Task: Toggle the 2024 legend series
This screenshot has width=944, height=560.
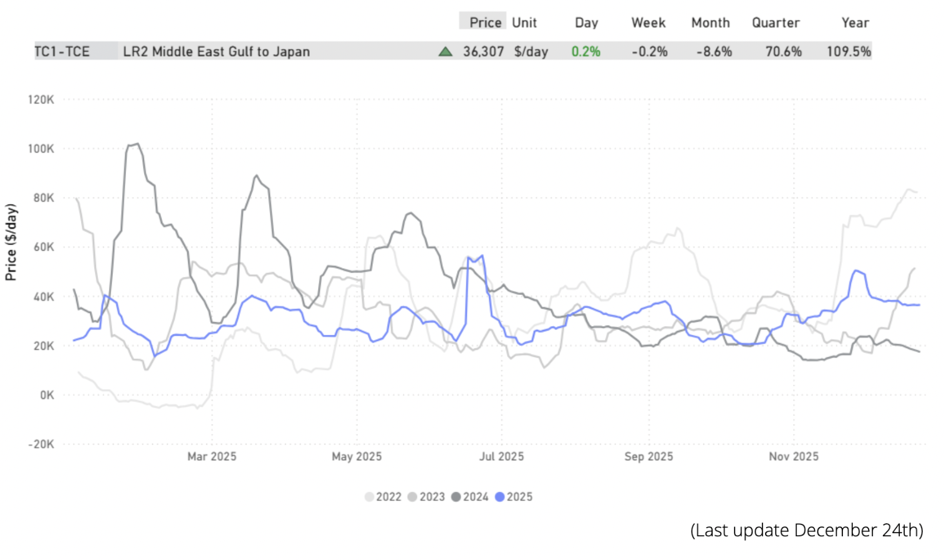Action: 470,497
